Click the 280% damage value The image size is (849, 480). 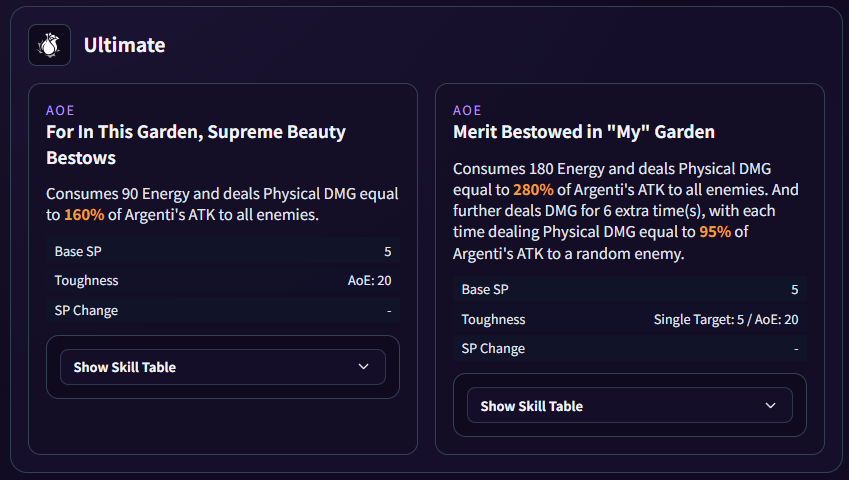[533, 190]
